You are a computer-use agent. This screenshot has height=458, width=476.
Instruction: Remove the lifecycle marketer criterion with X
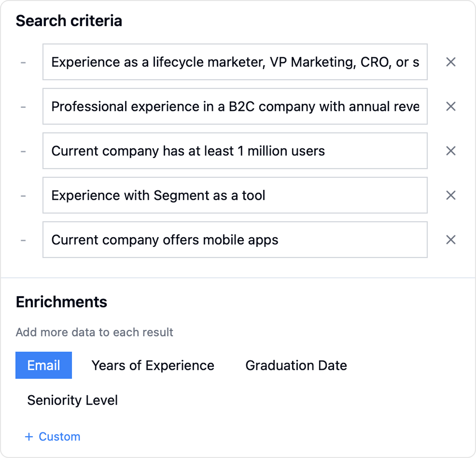click(x=451, y=62)
